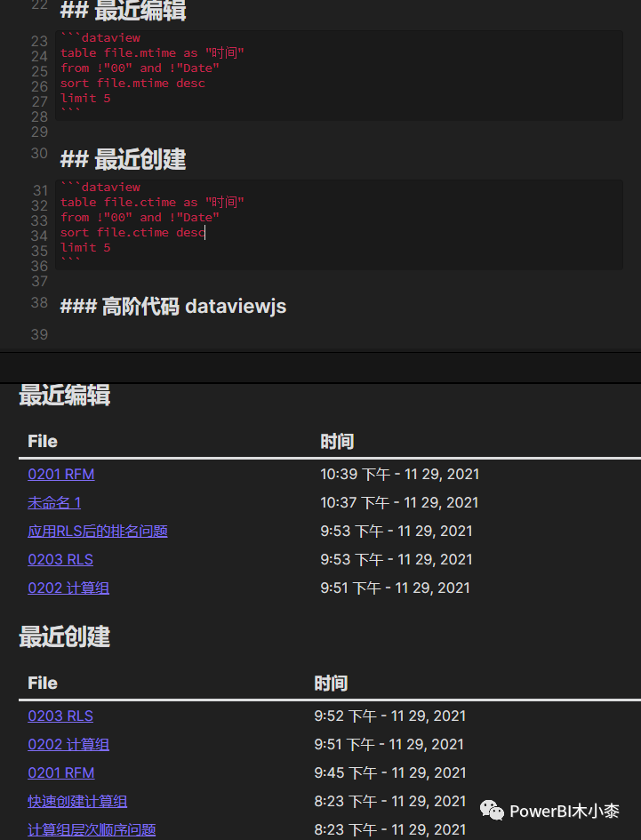This screenshot has height=840, width=641.
Task: Open the 0201 RFM link under 最近编辑
Action: pyautogui.click(x=61, y=474)
